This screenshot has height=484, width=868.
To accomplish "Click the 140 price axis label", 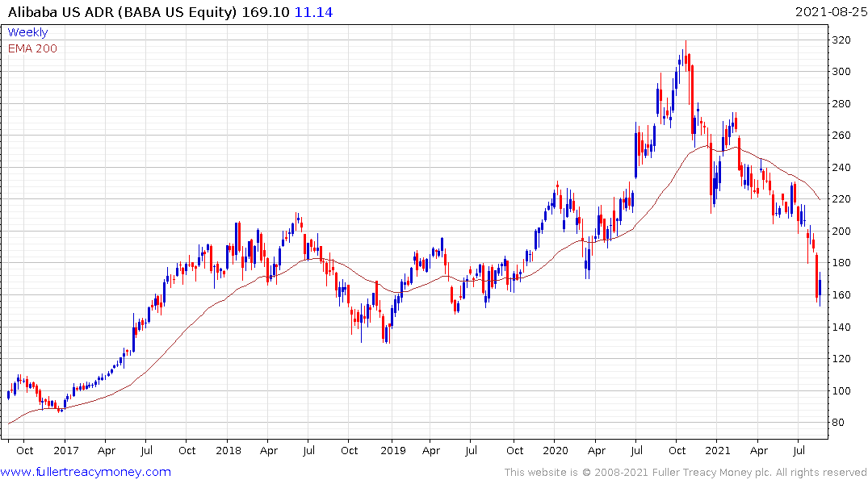I will pyautogui.click(x=841, y=327).
